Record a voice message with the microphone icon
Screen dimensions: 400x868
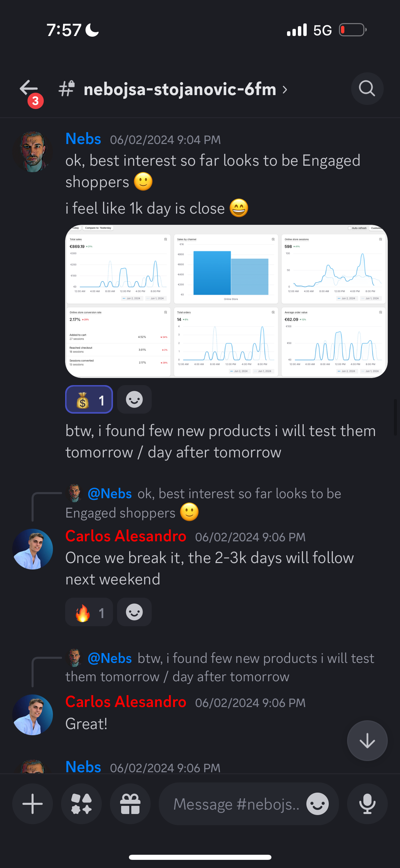pos(367,804)
